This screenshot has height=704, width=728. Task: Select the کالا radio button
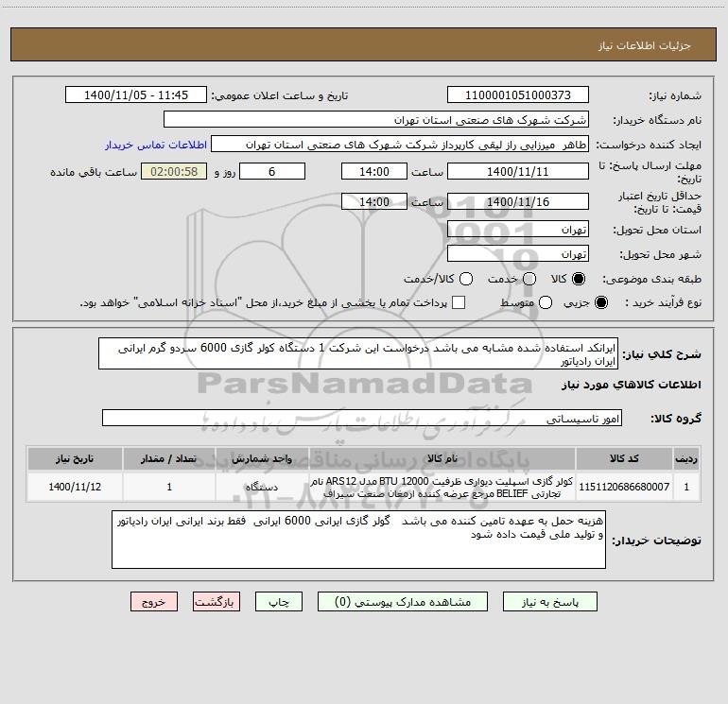tap(579, 279)
